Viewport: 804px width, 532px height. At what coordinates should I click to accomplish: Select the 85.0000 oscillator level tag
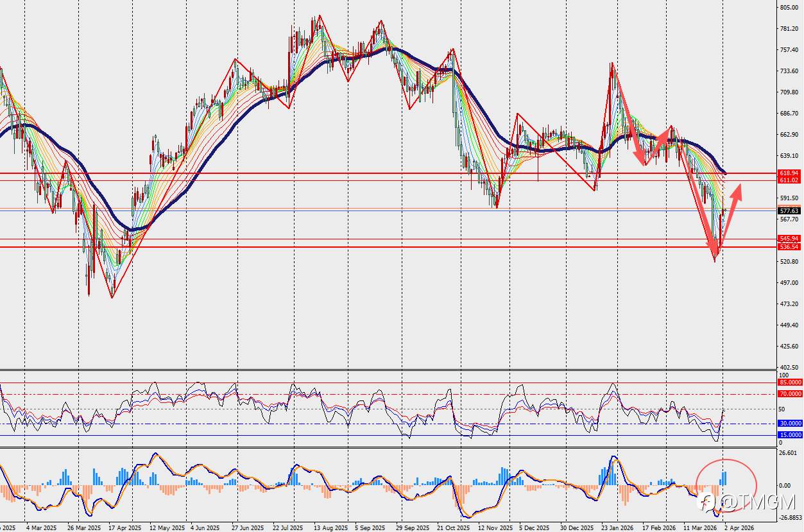click(x=790, y=382)
